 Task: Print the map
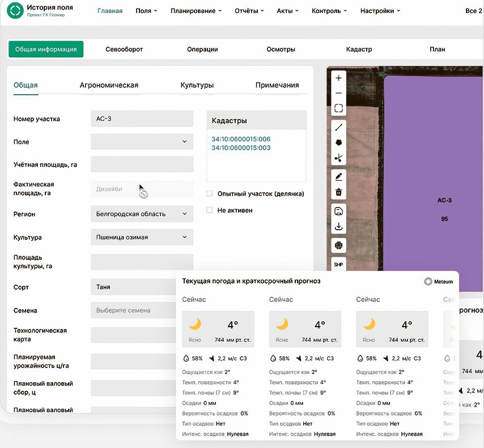click(338, 246)
